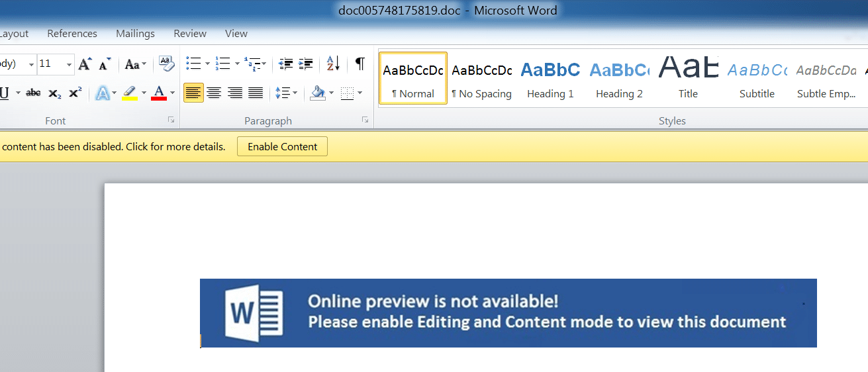Open the font size box

click(x=50, y=64)
